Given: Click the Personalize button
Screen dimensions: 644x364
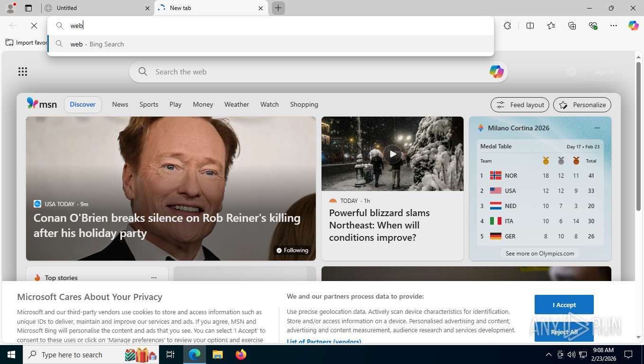Looking at the screenshot, I should (x=582, y=105).
